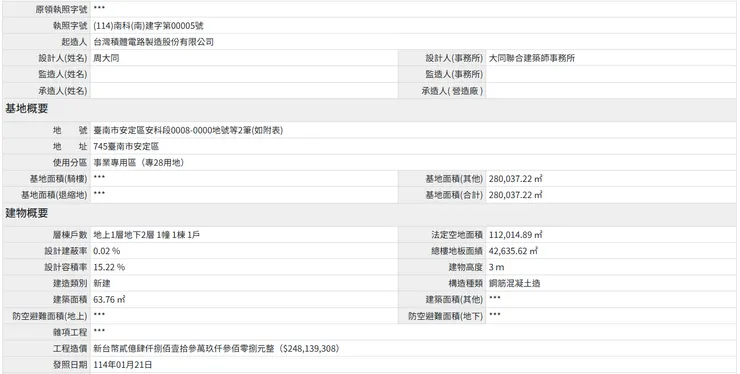Click the 使用分區 label
This screenshot has width=740, height=374.
click(70, 162)
